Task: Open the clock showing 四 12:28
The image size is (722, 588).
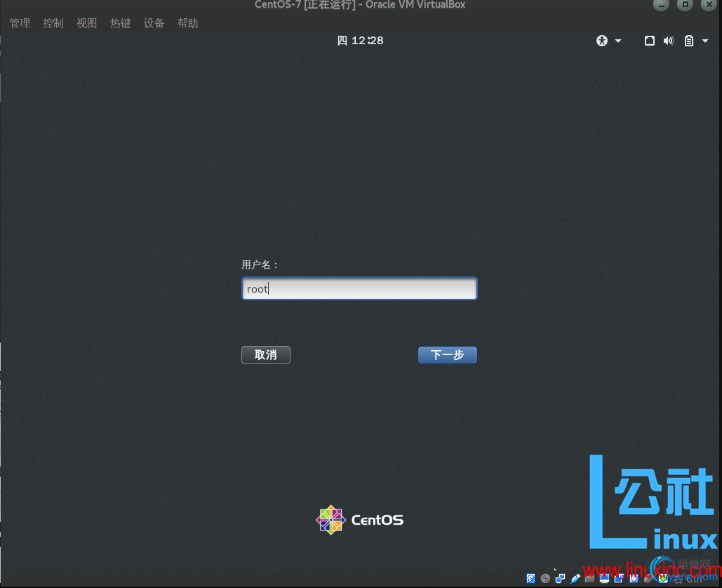Action: click(360, 41)
